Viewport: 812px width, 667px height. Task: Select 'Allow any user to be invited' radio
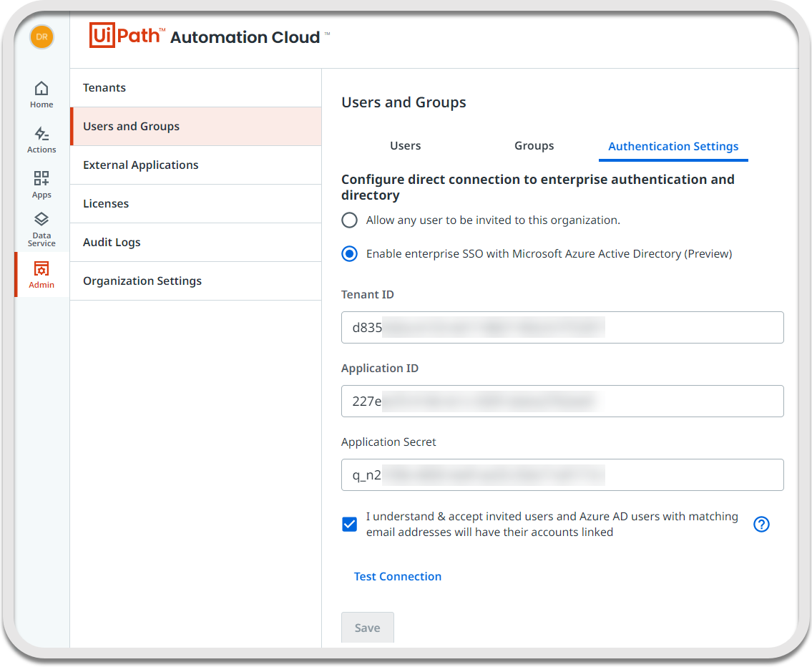(350, 220)
